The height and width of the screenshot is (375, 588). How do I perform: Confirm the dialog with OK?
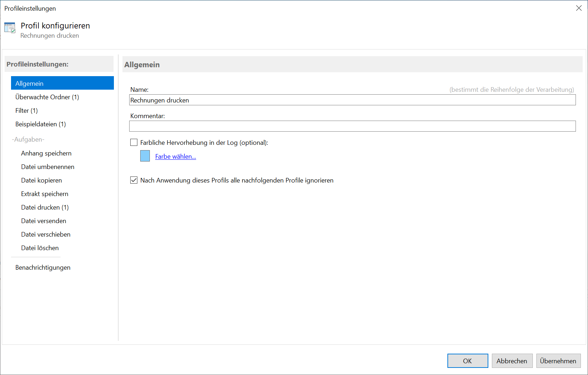point(467,361)
